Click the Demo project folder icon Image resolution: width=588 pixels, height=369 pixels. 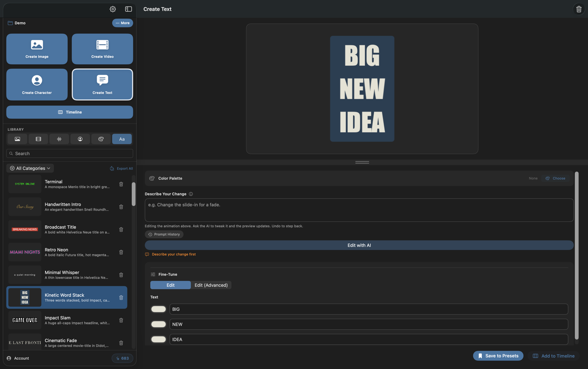tap(10, 23)
